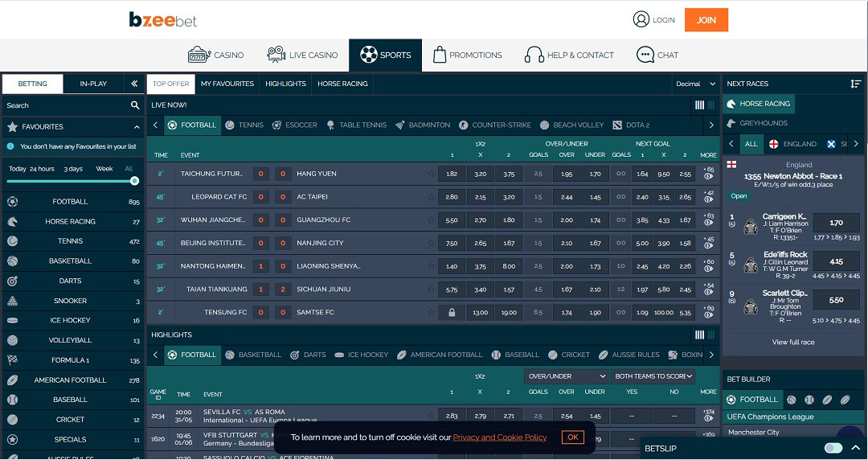868x460 pixels.
Task: Open the Both Teams To Score dropdown
Action: click(x=653, y=376)
